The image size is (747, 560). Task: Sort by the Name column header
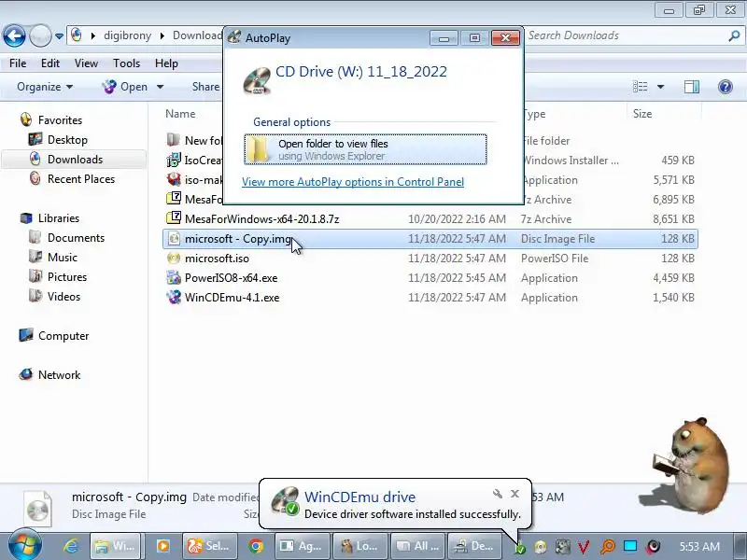point(180,114)
